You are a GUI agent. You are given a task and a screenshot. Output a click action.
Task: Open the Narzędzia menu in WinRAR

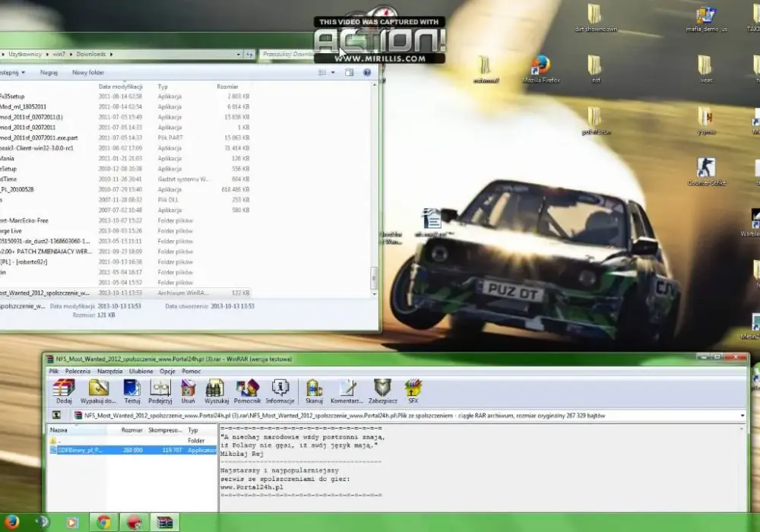(x=109, y=371)
